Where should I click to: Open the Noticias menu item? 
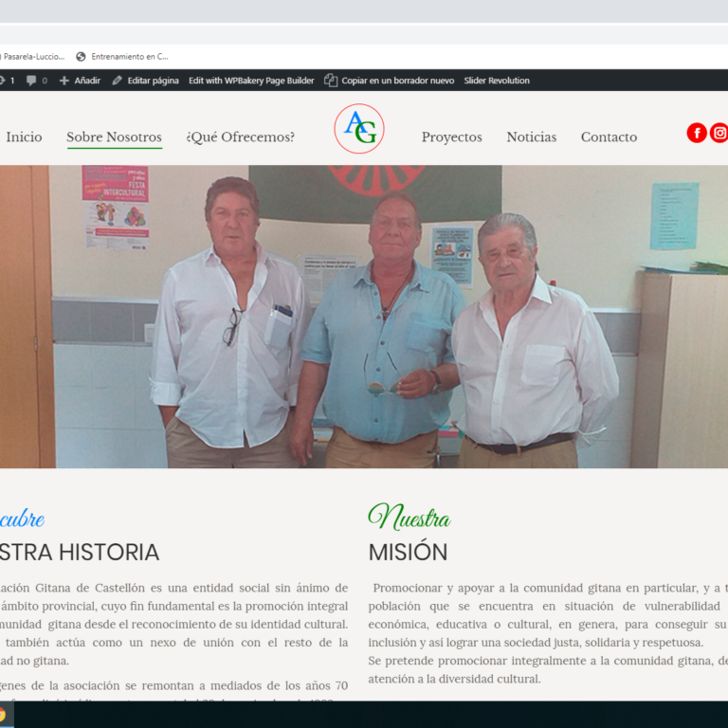(531, 137)
